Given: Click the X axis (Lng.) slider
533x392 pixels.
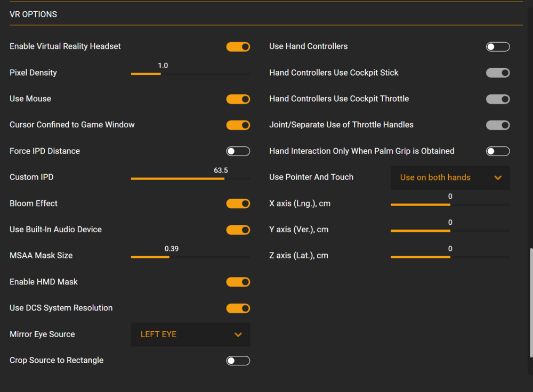Looking at the screenshot, I should (x=450, y=205).
